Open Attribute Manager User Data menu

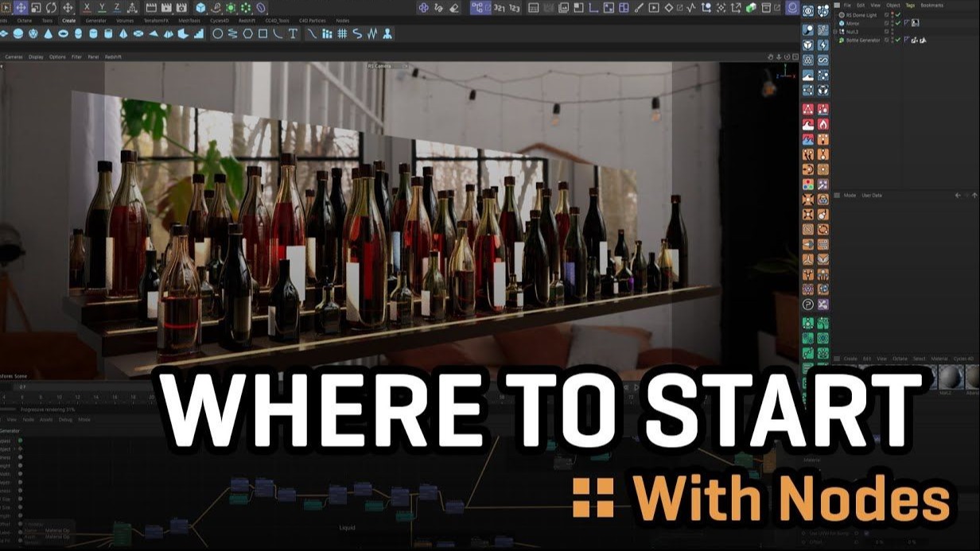pyautogui.click(x=872, y=196)
